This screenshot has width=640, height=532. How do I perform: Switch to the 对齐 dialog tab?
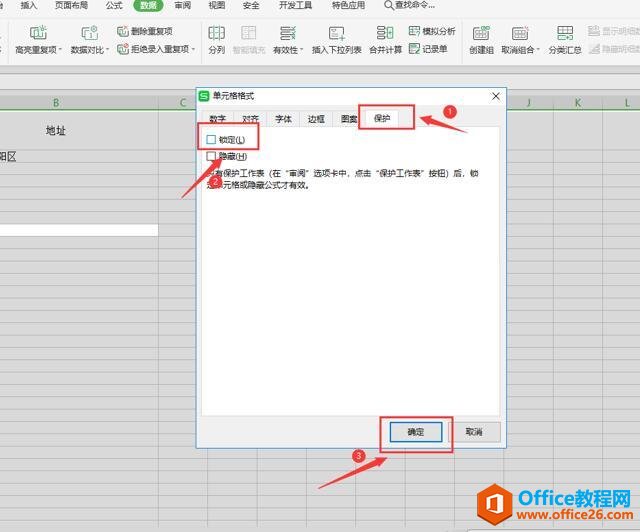point(250,119)
